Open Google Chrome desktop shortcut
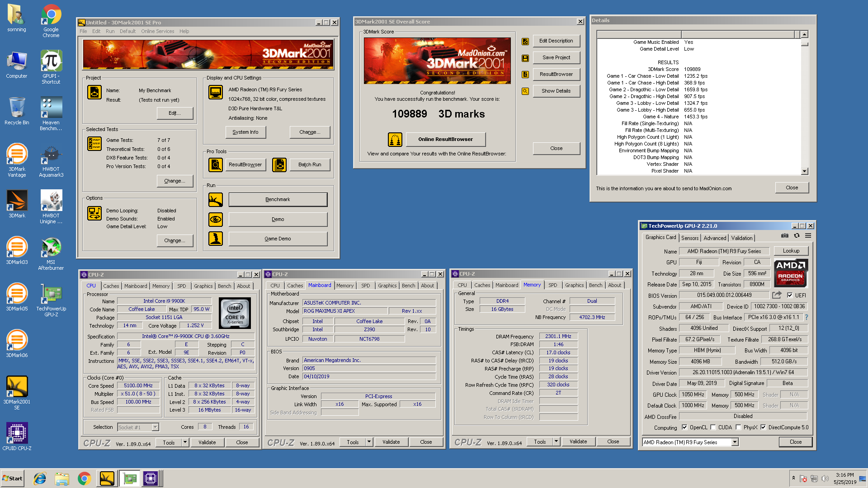868x488 pixels. point(51,20)
